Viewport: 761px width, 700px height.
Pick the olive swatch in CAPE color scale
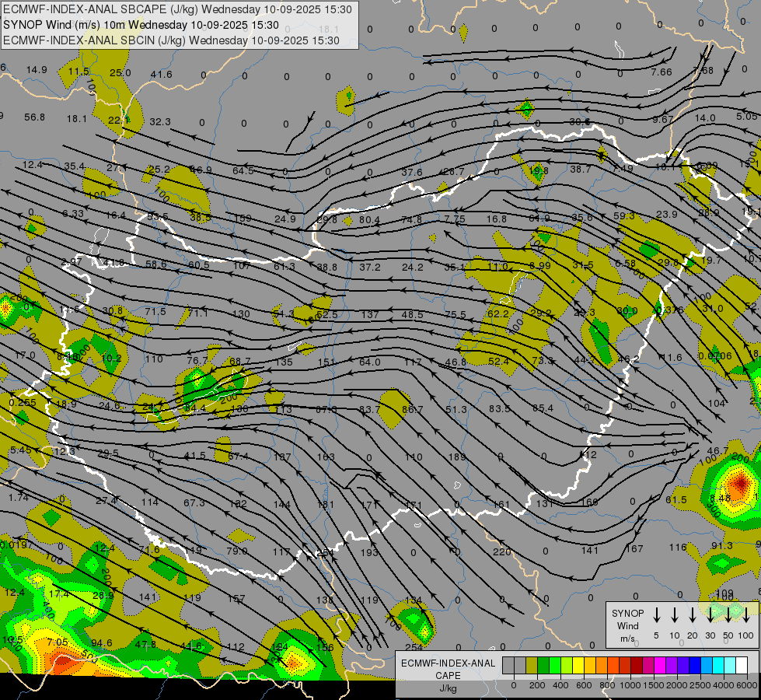(532, 665)
